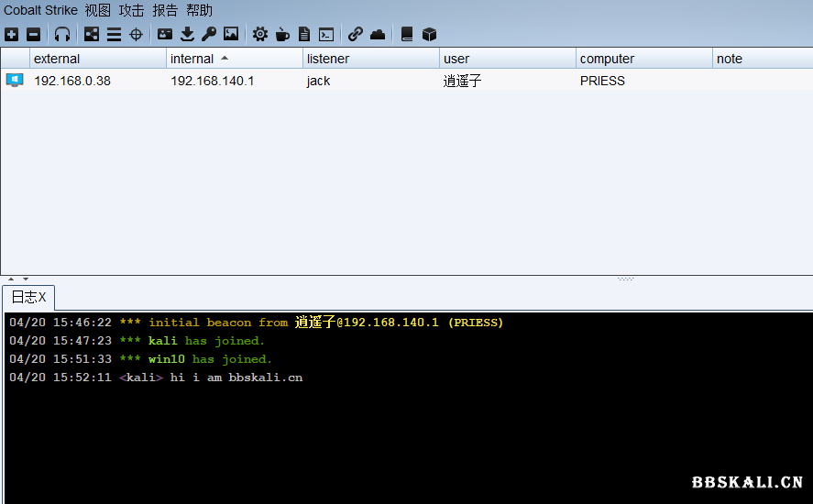Click the gear icon in toolbar
813x504 pixels.
click(x=260, y=34)
